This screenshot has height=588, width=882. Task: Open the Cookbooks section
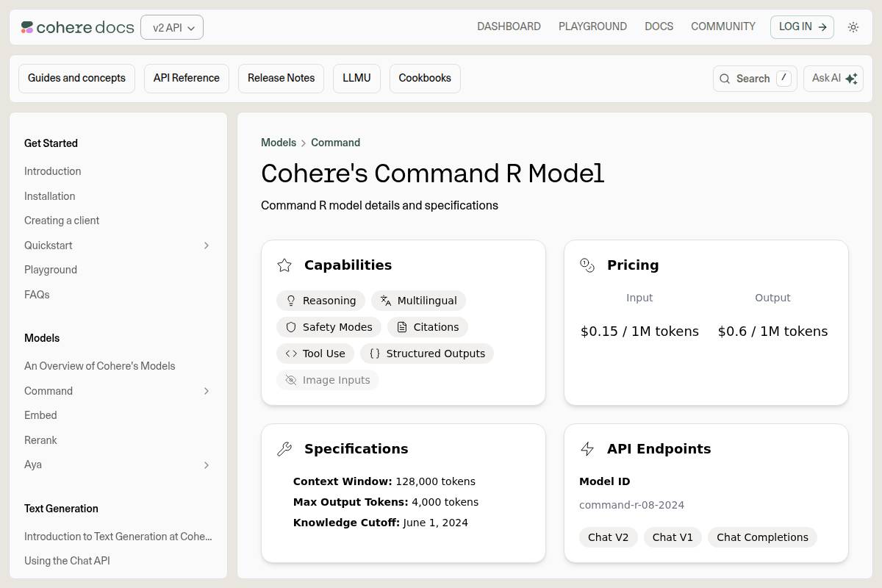(x=425, y=78)
